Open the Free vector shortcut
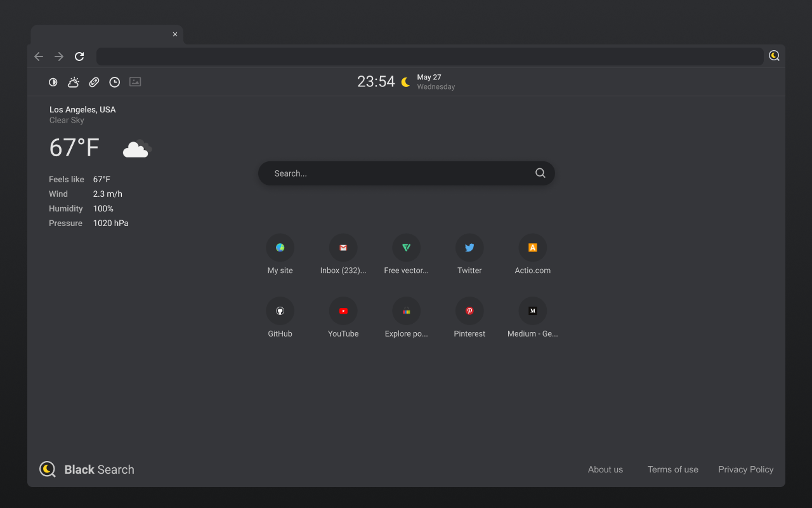Screen dimensions: 812x508 (x=406, y=248)
